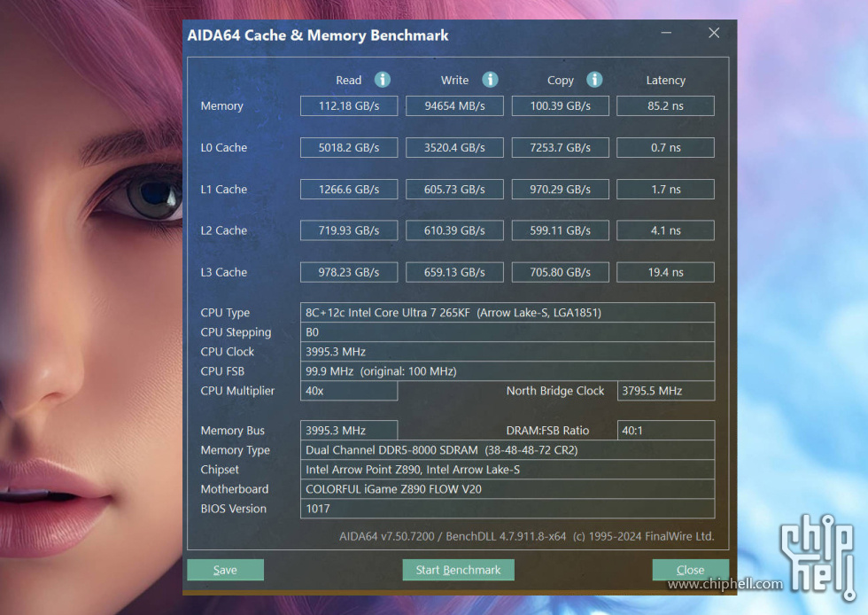Click the CPU Stepping field showing B0
The image size is (868, 615).
click(507, 332)
